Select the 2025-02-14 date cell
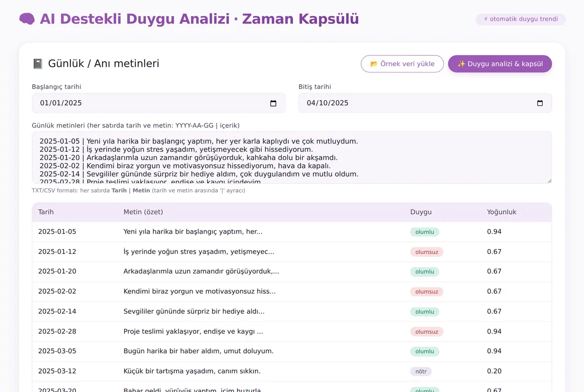Viewport: 584px width, 392px height. [57, 311]
